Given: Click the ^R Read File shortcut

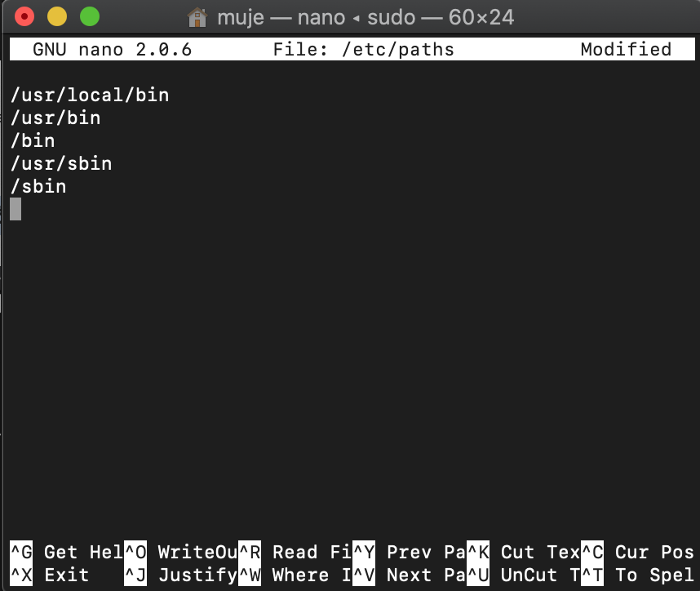Looking at the screenshot, I should [295, 552].
